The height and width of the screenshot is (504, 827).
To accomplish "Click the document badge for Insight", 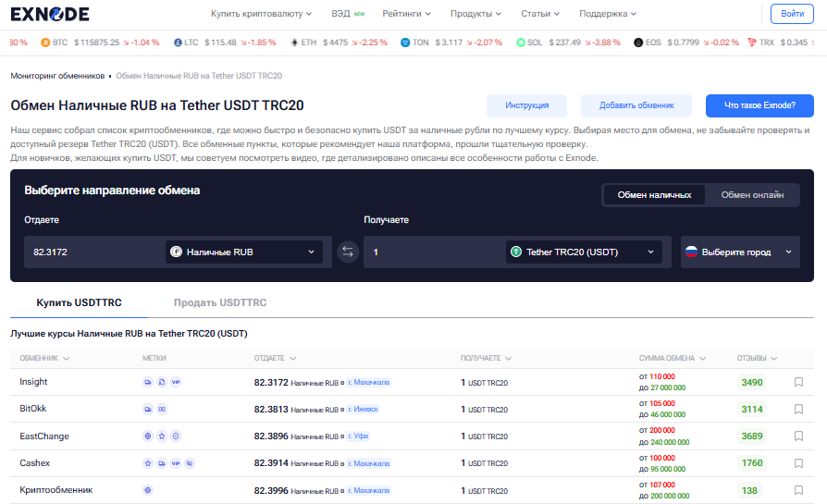I will [x=162, y=382].
